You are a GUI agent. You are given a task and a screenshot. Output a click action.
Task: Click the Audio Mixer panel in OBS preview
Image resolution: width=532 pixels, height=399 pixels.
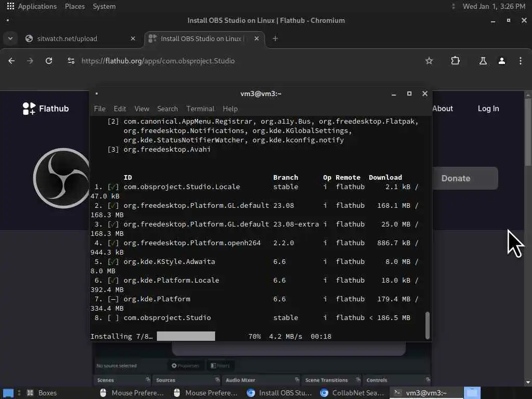(x=262, y=380)
